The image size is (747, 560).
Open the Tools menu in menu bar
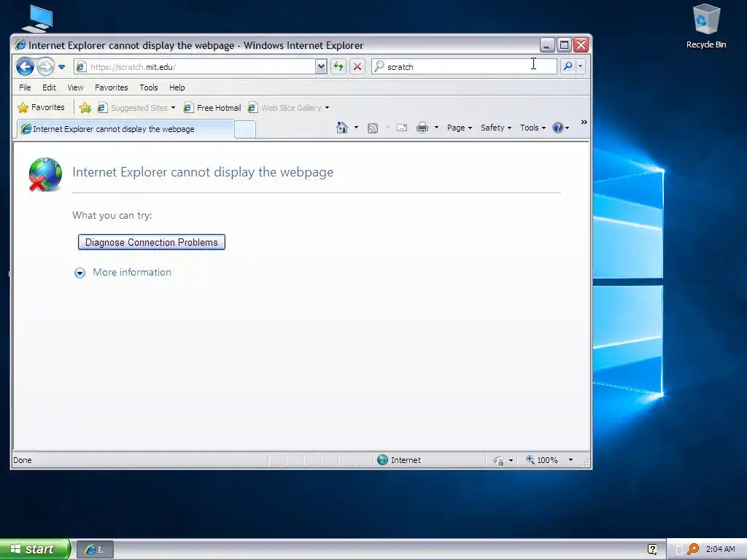[x=149, y=87]
